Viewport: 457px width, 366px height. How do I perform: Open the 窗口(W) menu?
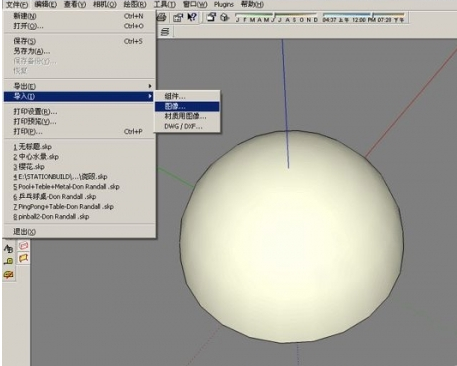point(195,5)
